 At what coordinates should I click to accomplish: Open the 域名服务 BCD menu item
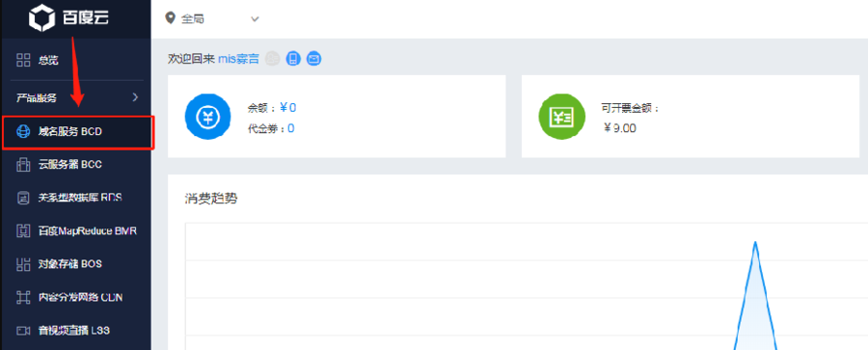tap(78, 132)
